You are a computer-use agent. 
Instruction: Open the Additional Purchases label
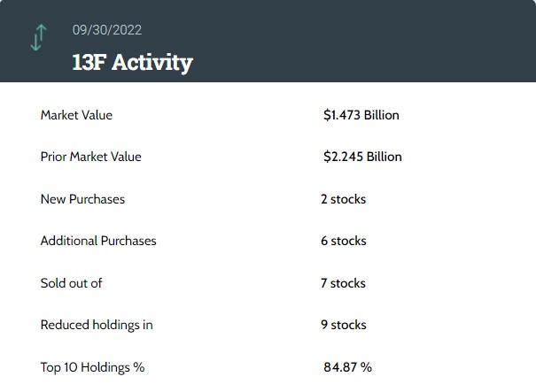tap(98, 241)
